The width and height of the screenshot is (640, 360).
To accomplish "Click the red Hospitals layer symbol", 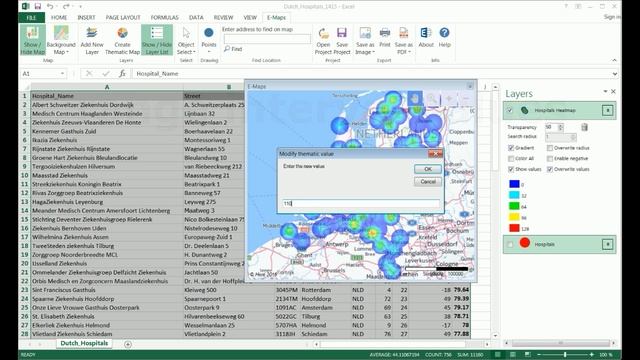I will coord(525,243).
